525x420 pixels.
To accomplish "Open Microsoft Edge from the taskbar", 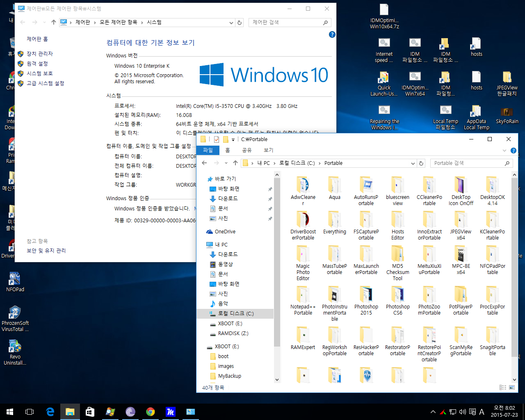I will click(50, 412).
